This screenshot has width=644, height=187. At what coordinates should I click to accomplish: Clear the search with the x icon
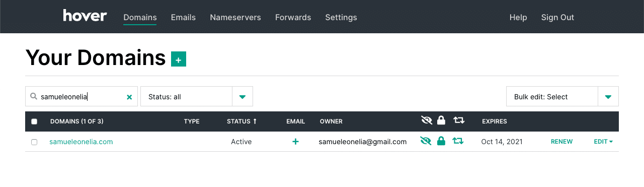[129, 97]
